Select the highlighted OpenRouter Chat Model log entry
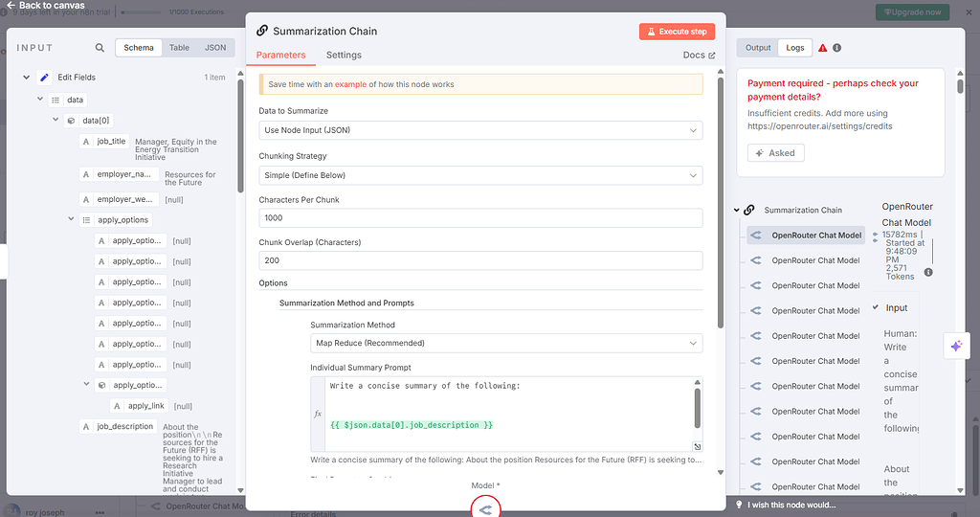Viewport: 980px width, 517px height. [806, 236]
